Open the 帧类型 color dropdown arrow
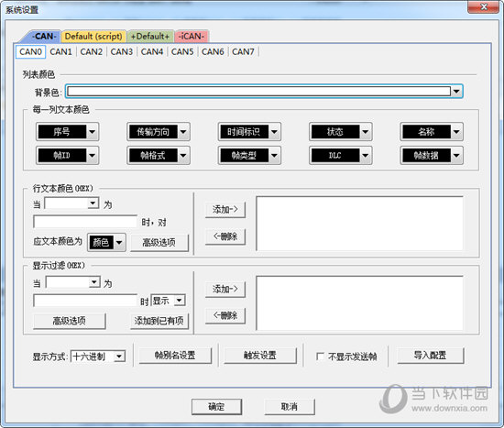504x428 pixels. click(274, 155)
